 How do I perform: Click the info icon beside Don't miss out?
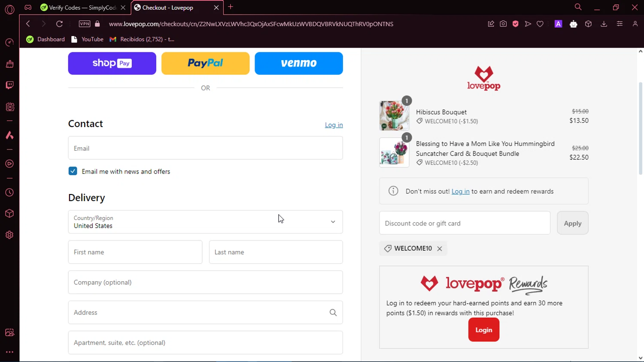(393, 191)
